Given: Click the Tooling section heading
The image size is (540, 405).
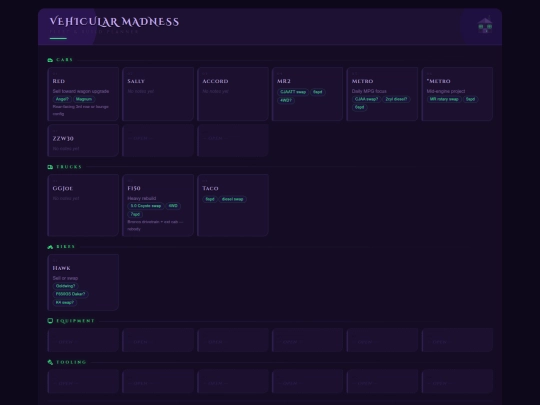Looking at the screenshot, I should (x=71, y=362).
